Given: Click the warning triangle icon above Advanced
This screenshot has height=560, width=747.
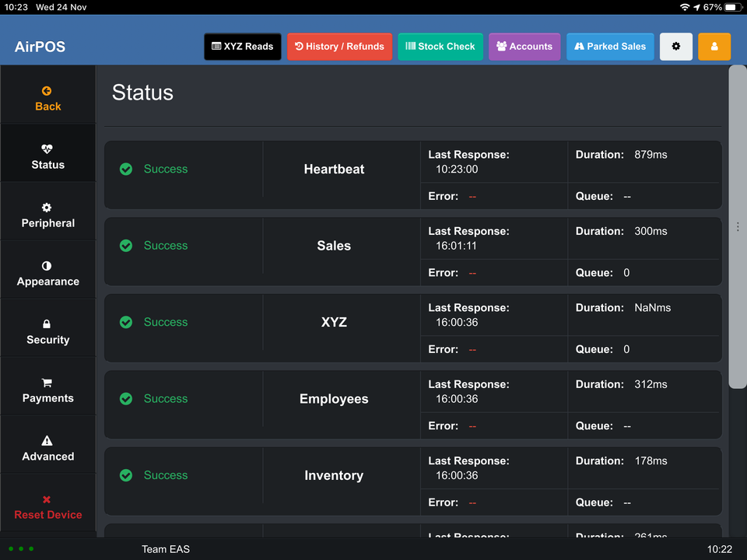Looking at the screenshot, I should (x=47, y=439).
